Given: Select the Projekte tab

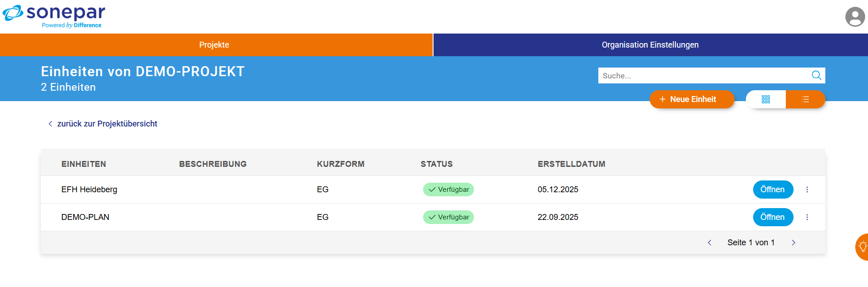Looking at the screenshot, I should click(214, 45).
